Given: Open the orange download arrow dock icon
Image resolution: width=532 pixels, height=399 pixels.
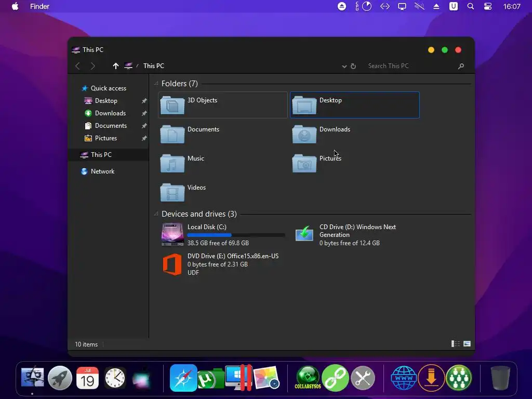Looking at the screenshot, I should (x=431, y=378).
